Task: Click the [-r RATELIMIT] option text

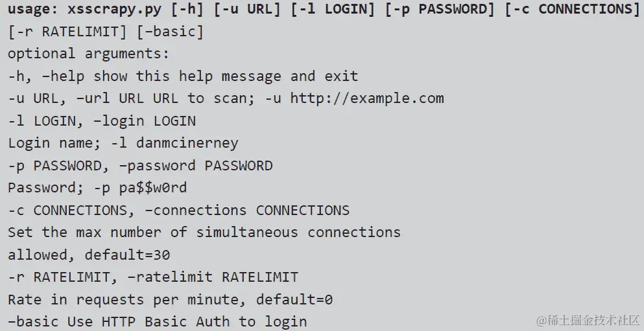Action: (x=67, y=32)
